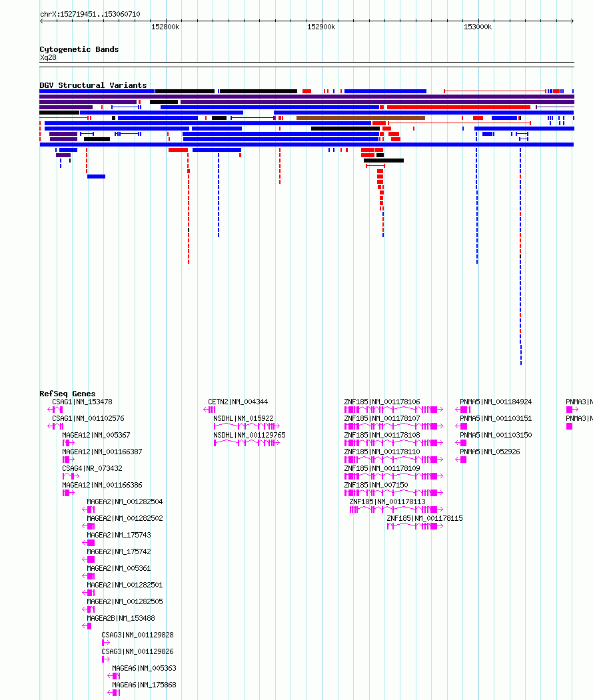593x700 pixels.
Task: Open the NSDHL|NM_015922 gene label
Action: (x=243, y=418)
